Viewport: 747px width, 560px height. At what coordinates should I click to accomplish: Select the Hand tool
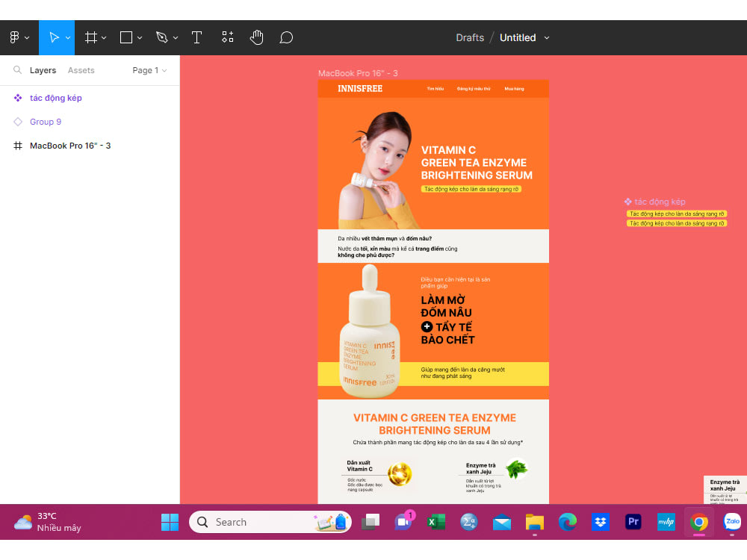pyautogui.click(x=256, y=37)
